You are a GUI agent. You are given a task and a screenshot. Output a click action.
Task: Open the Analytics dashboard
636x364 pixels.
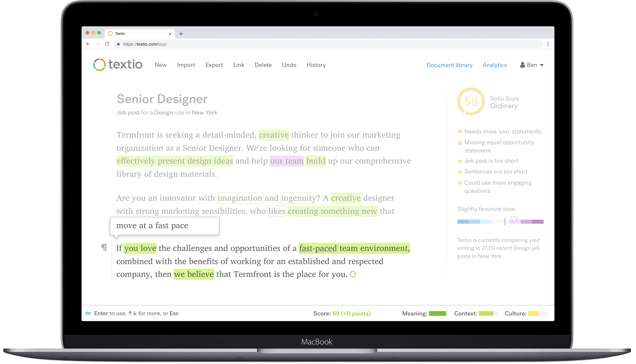click(x=495, y=65)
